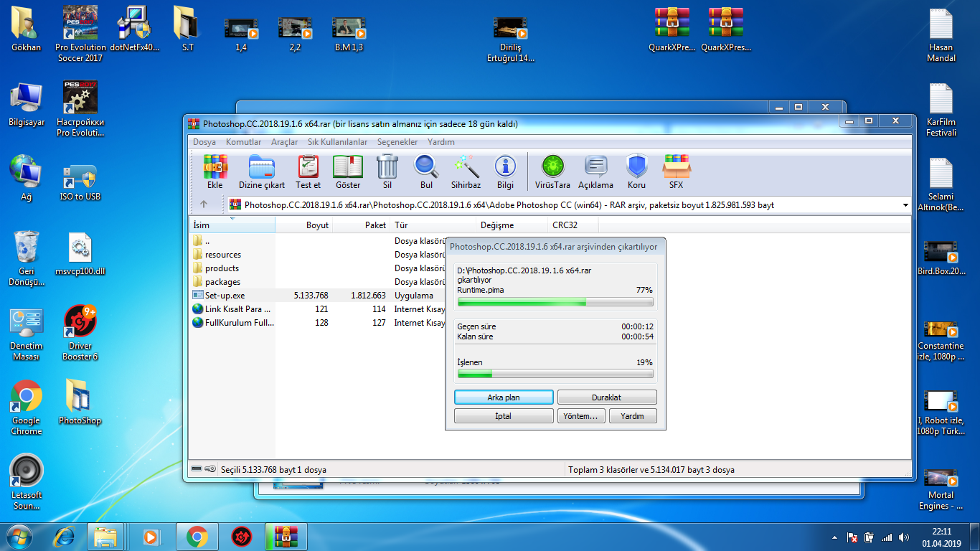The height and width of the screenshot is (551, 980).
Task: Click the Bul (Find) magnifier icon
Action: (426, 171)
